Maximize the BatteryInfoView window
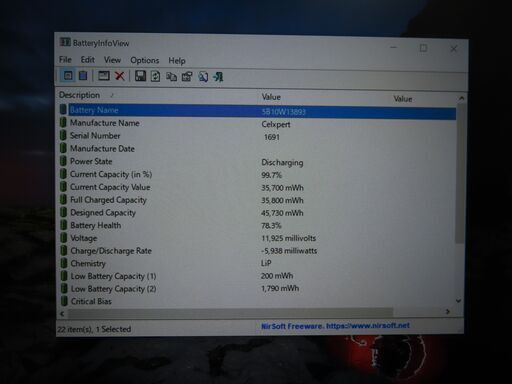The width and height of the screenshot is (512, 384). 423,48
